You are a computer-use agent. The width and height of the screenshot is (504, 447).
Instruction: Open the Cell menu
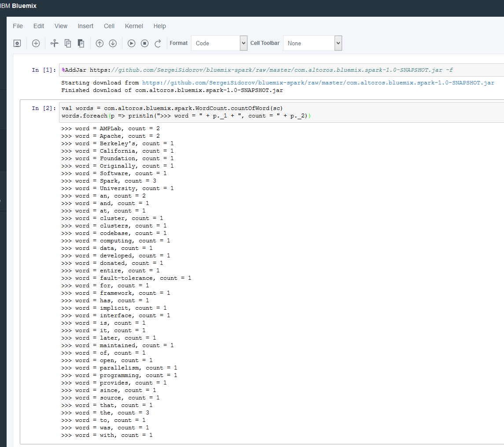(109, 26)
